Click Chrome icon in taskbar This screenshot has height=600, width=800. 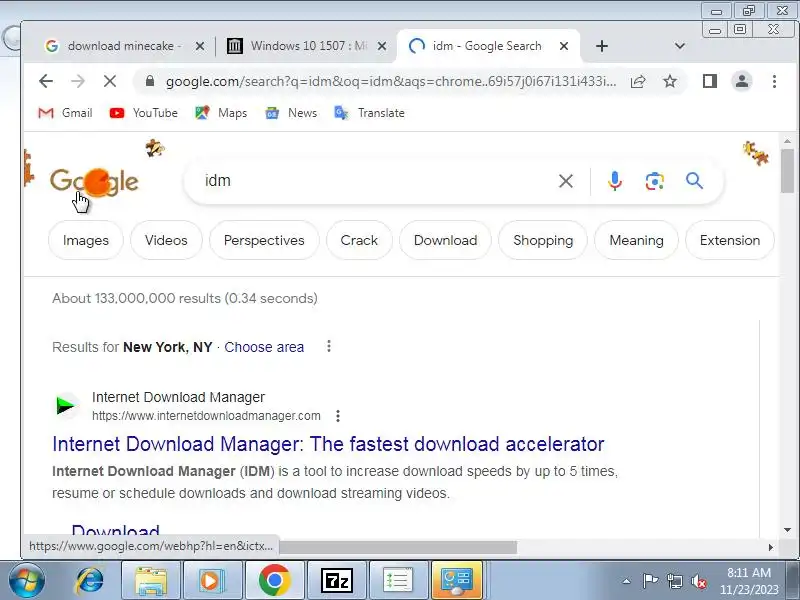pyautogui.click(x=274, y=581)
